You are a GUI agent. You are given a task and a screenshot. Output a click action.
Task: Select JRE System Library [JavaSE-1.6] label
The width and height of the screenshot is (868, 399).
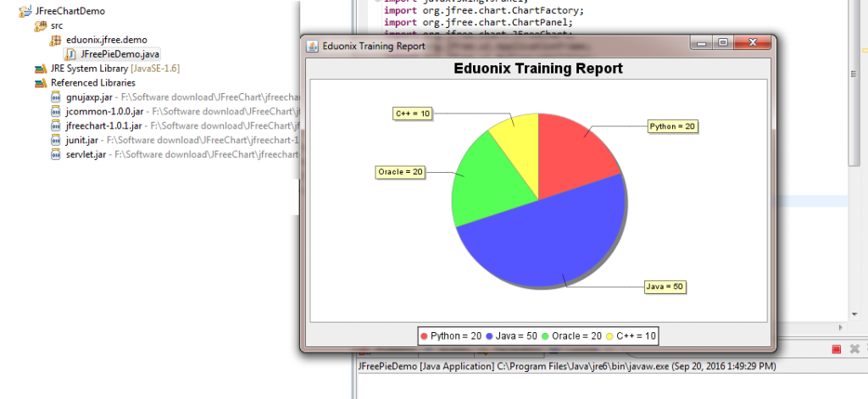pyautogui.click(x=115, y=69)
